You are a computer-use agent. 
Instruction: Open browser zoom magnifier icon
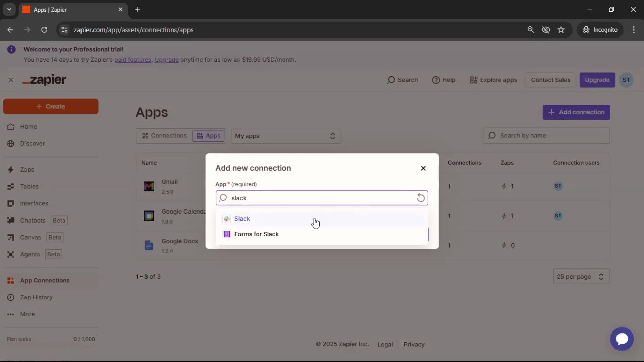tap(530, 30)
